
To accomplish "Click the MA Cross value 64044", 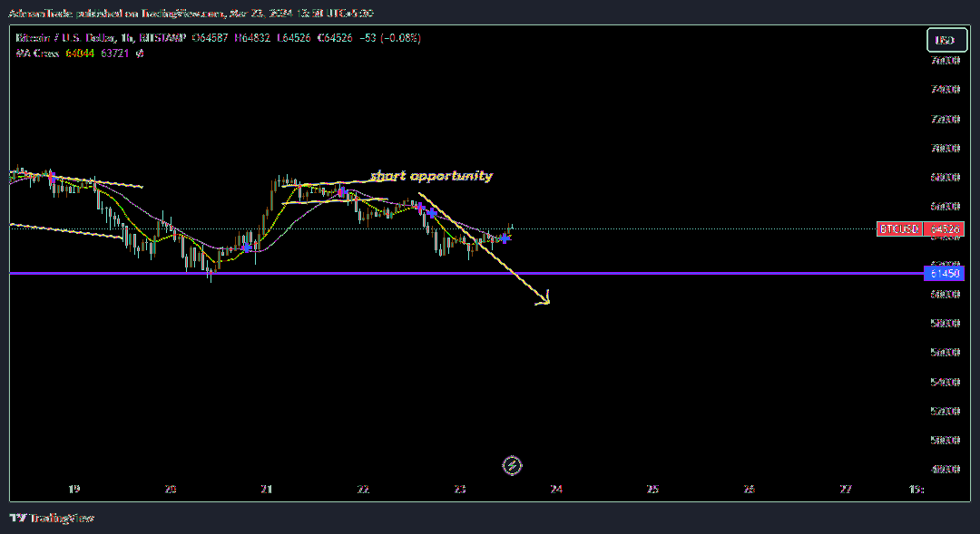I will 80,53.
